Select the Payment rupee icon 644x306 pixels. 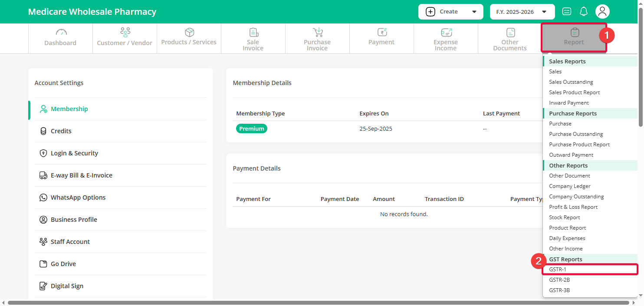[382, 33]
